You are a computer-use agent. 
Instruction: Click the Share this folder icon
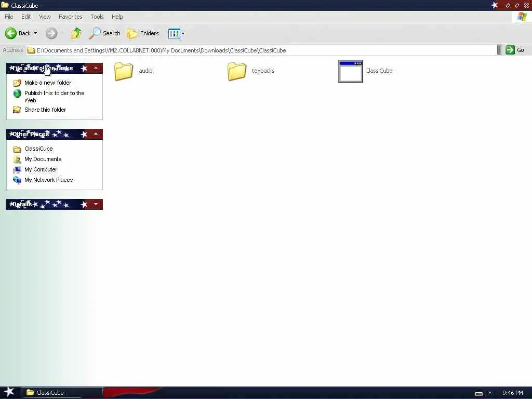pos(17,110)
